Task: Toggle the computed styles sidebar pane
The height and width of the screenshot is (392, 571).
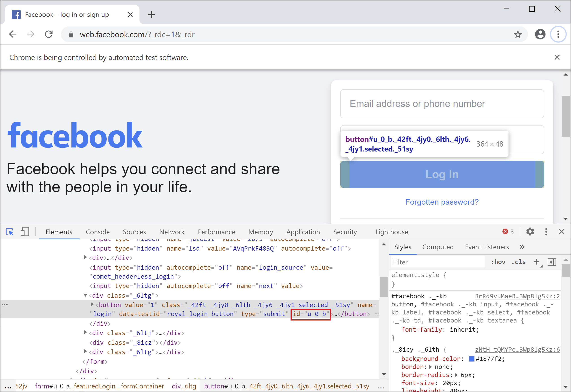Action: pyautogui.click(x=552, y=262)
